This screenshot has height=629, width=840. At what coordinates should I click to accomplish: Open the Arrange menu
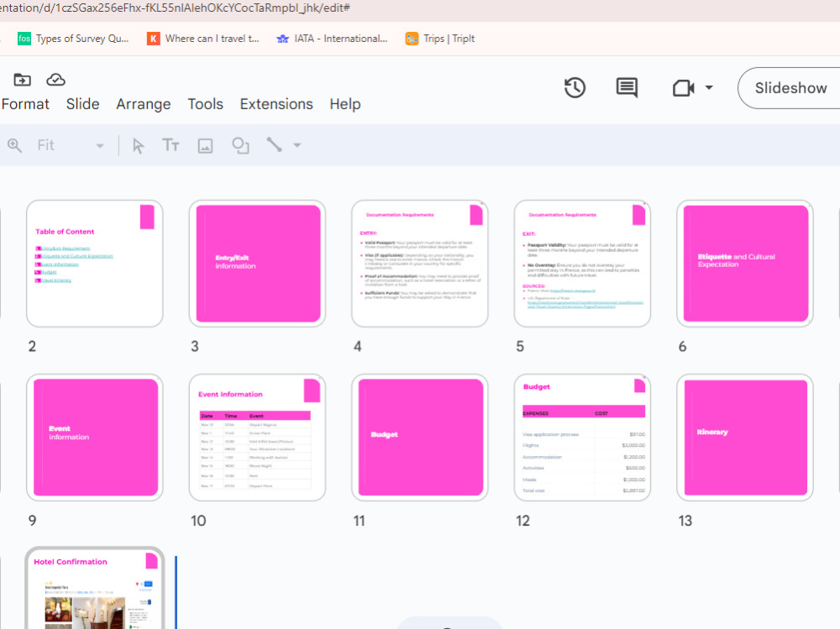click(144, 104)
